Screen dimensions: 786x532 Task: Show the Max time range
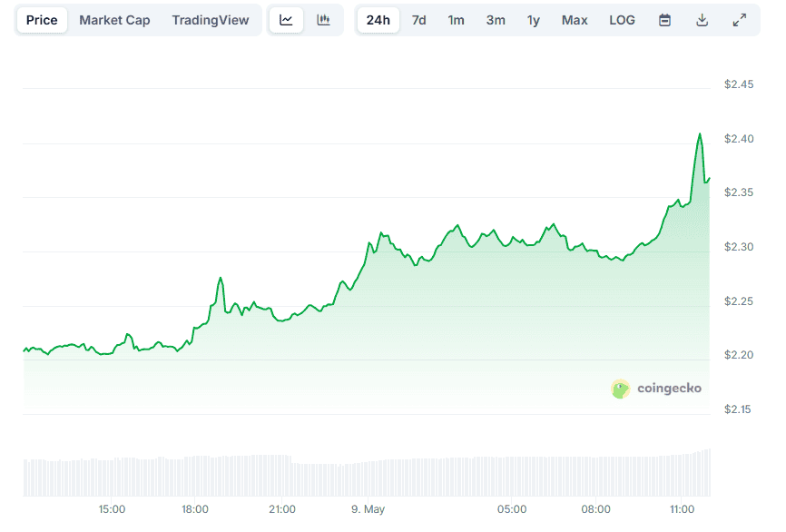pyautogui.click(x=575, y=20)
